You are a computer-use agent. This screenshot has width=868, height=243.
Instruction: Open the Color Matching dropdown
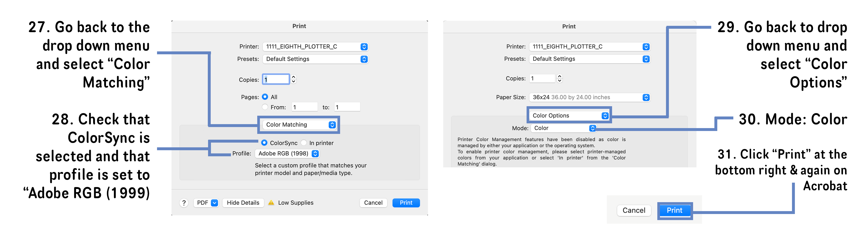[x=299, y=125]
